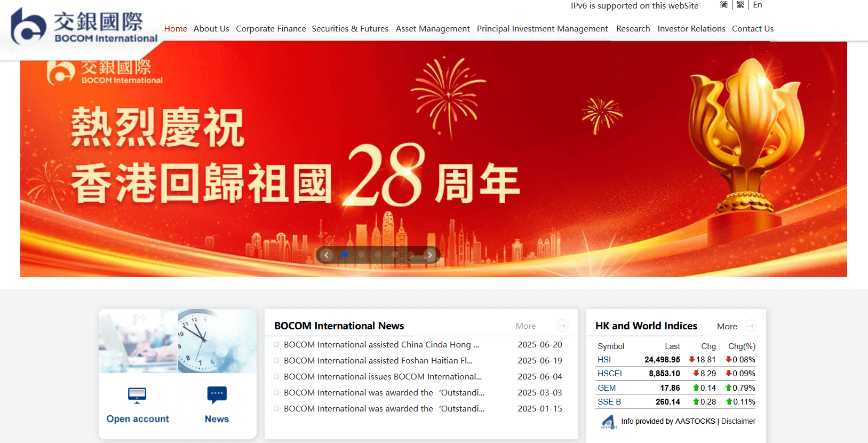
Task: Click the News label under chat icon
Action: click(x=217, y=419)
